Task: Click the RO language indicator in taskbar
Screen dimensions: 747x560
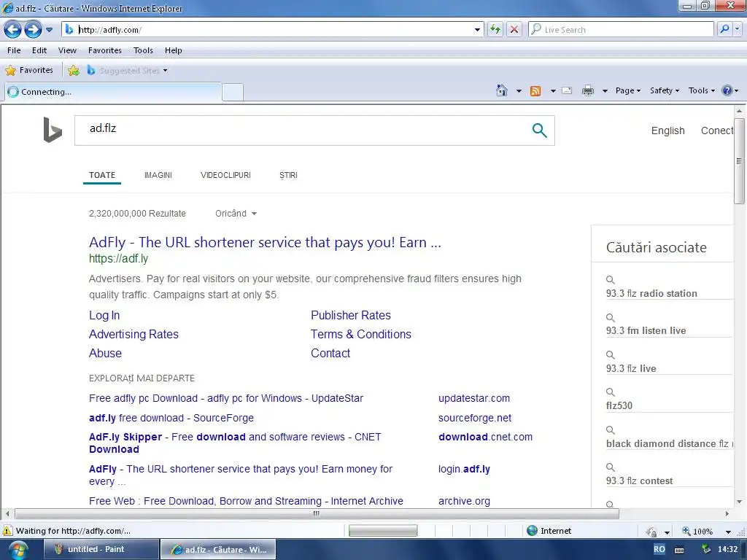Action: (x=659, y=549)
